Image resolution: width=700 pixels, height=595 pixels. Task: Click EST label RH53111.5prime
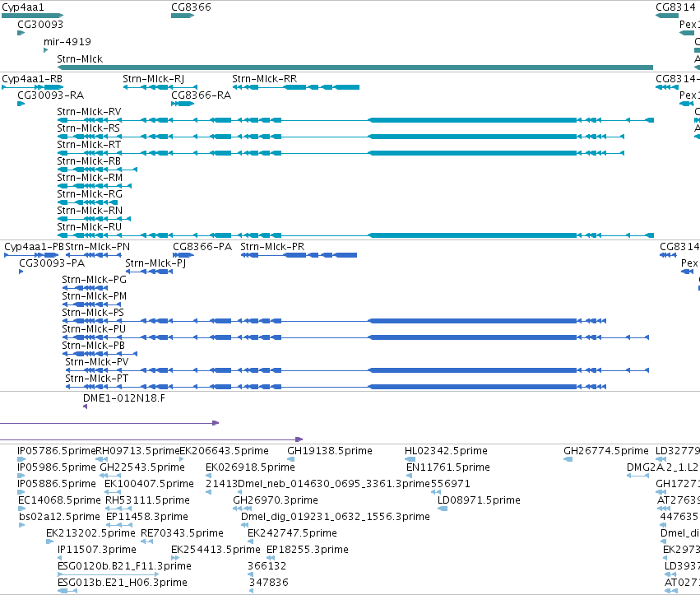coord(147,500)
